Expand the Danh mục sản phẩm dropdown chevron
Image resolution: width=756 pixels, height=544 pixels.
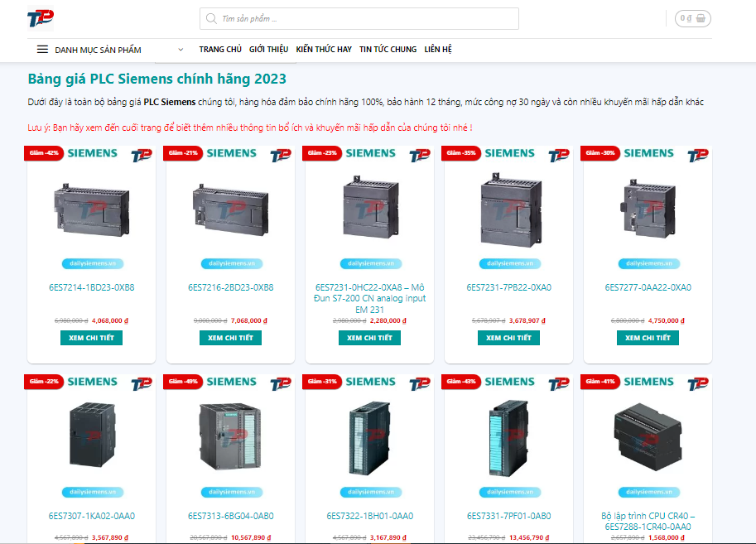(181, 49)
